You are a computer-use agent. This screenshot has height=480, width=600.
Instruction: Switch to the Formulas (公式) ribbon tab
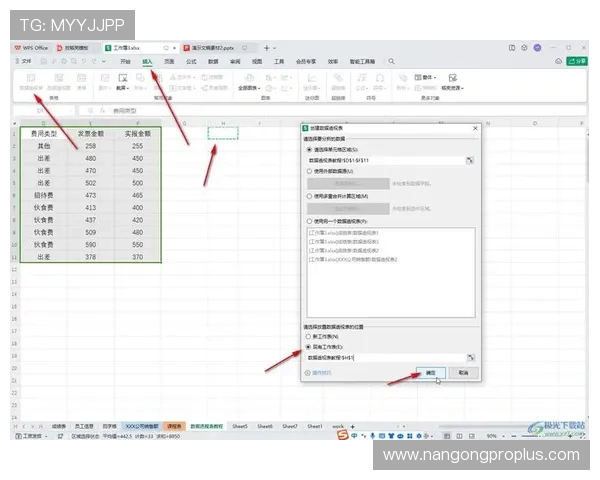pyautogui.click(x=191, y=61)
